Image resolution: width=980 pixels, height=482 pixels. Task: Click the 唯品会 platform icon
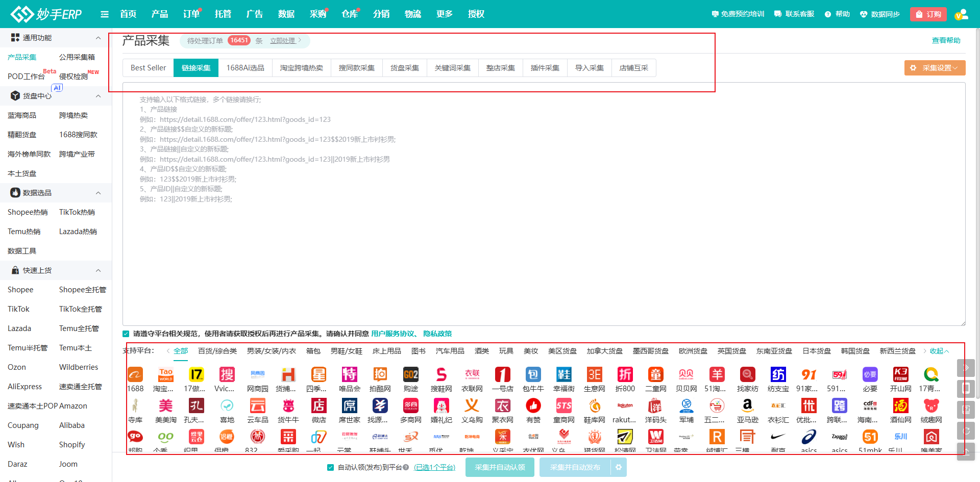tap(349, 375)
